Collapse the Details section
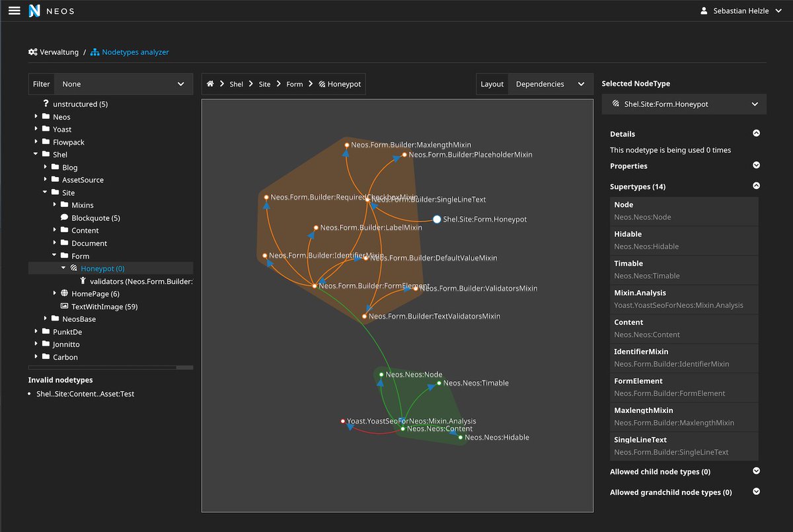This screenshot has width=793, height=532. (757, 133)
